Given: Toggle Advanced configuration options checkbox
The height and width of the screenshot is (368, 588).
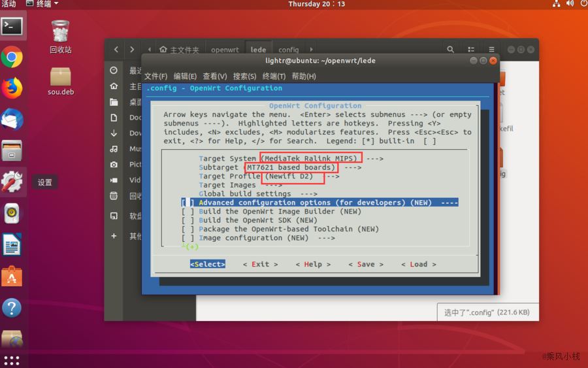Looking at the screenshot, I should coord(188,203).
